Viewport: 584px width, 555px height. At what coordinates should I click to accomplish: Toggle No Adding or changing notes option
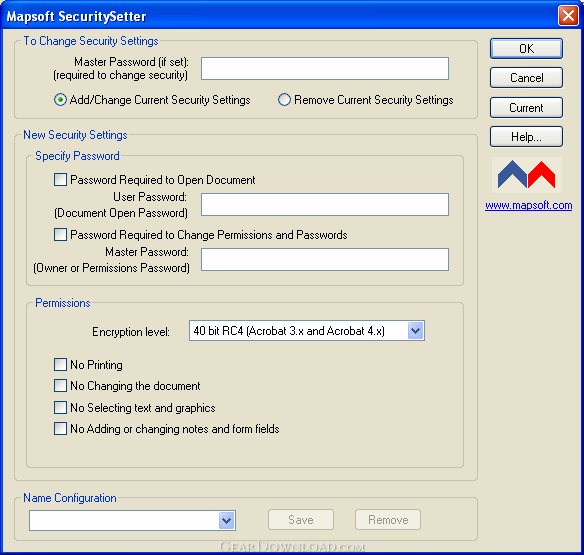click(x=60, y=429)
